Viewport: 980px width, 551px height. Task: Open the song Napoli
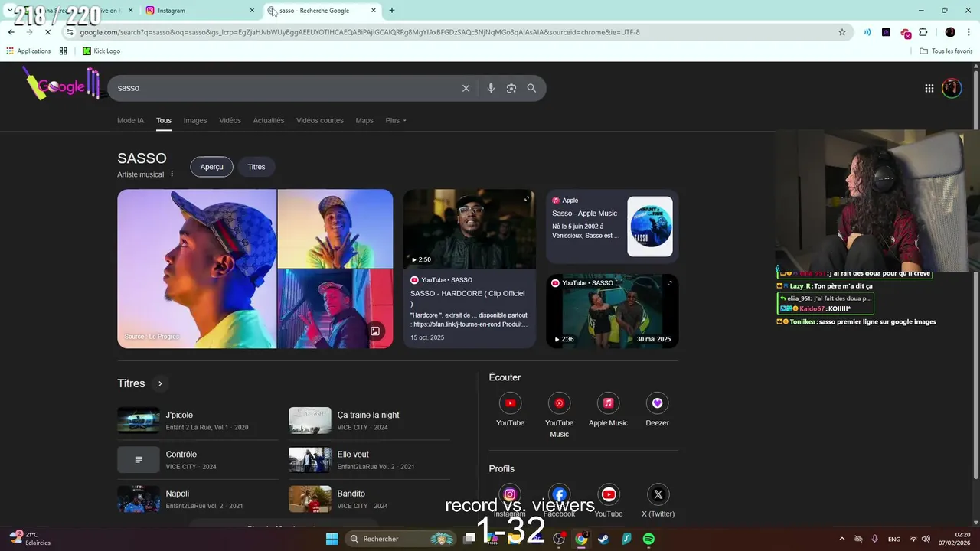(x=197, y=499)
